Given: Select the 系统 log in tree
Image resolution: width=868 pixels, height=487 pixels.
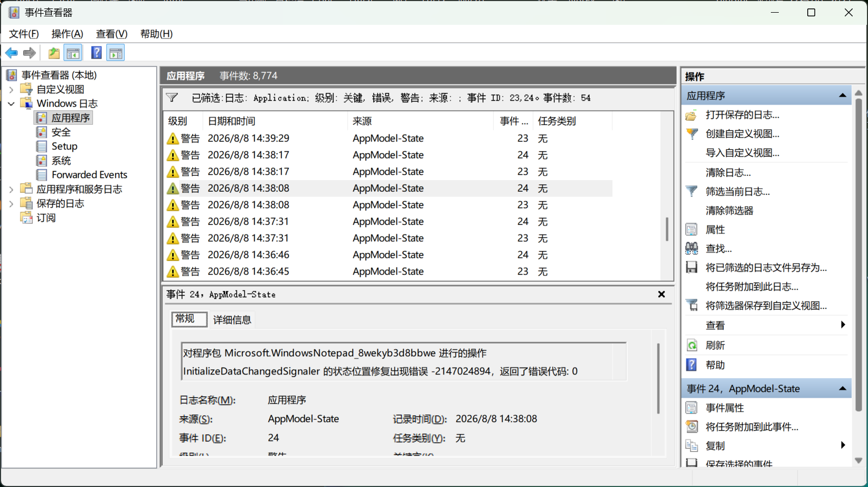Looking at the screenshot, I should 61,161.
